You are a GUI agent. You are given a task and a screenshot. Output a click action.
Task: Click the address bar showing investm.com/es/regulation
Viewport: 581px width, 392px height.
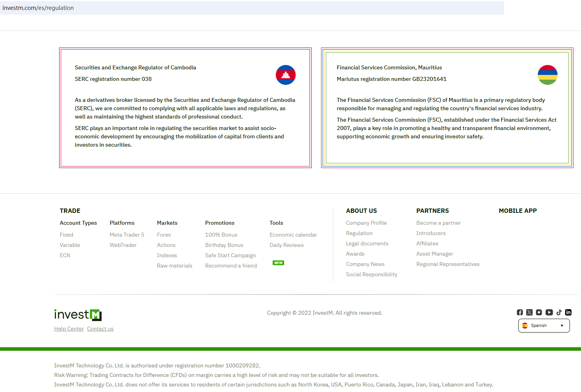pyautogui.click(x=252, y=8)
